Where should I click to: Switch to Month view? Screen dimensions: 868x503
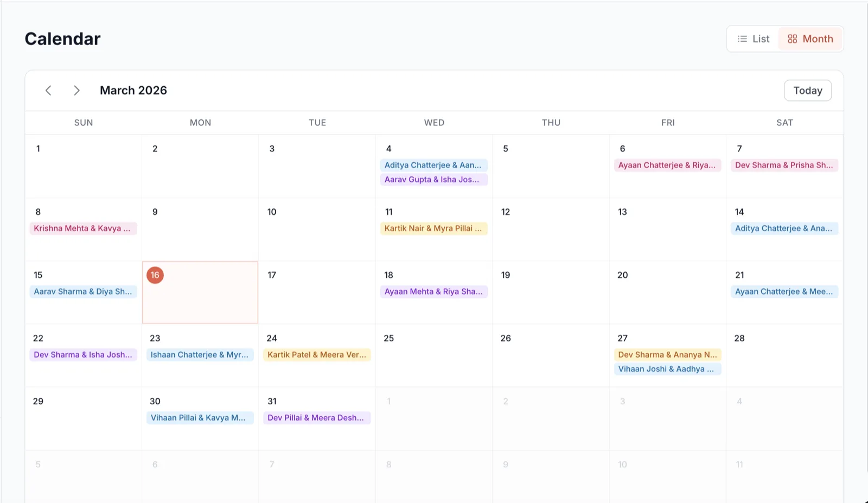[810, 39]
